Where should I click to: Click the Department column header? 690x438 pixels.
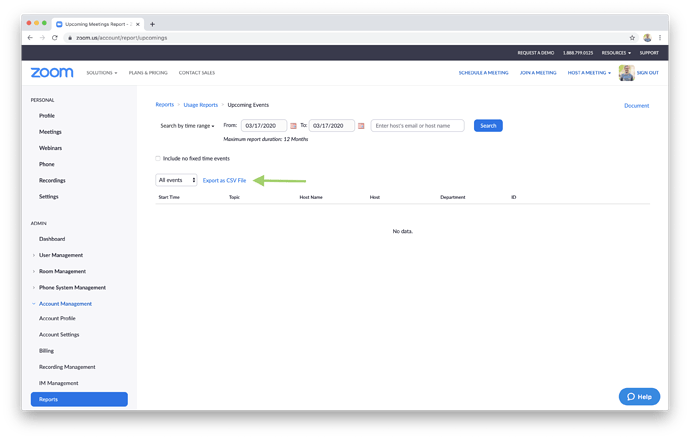coord(452,197)
